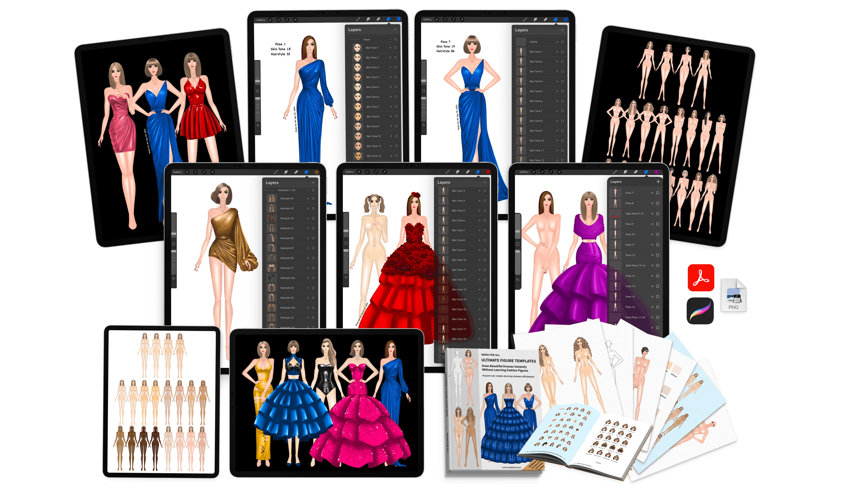This screenshot has width=868, height=488.
Task: Return to Gallery on the Pose 1 screen
Action: pos(260,20)
